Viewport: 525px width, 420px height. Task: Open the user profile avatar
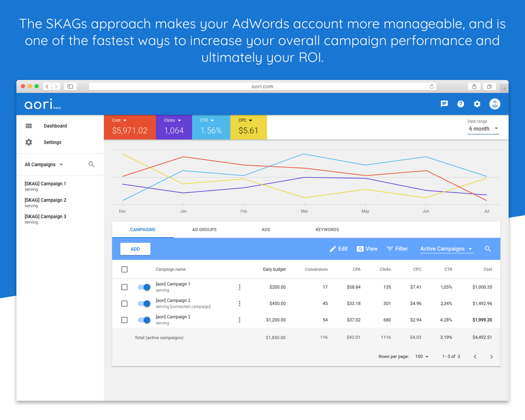[495, 104]
